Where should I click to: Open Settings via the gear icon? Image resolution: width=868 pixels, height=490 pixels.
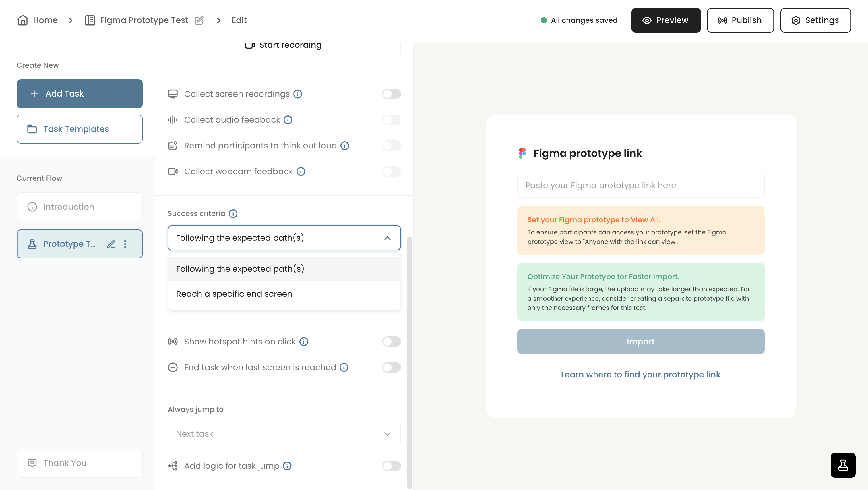coord(796,20)
